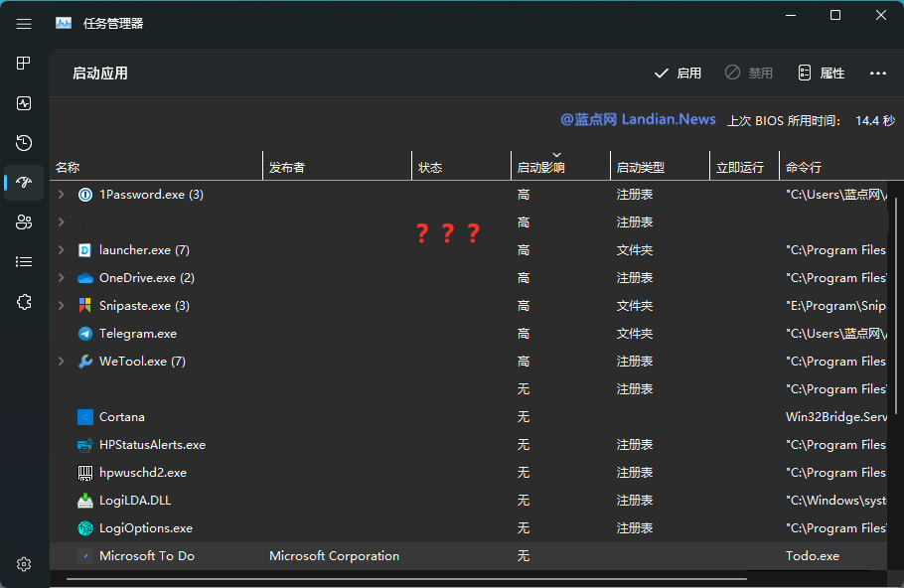This screenshot has height=588, width=904.
Task: Open the ellipsis more options menu
Action: tap(878, 73)
